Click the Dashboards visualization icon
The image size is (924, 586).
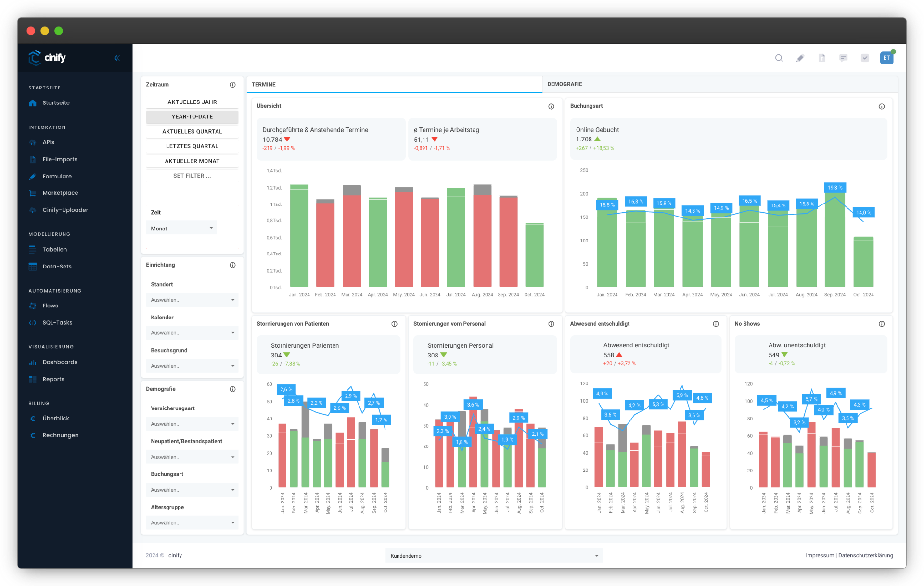33,362
